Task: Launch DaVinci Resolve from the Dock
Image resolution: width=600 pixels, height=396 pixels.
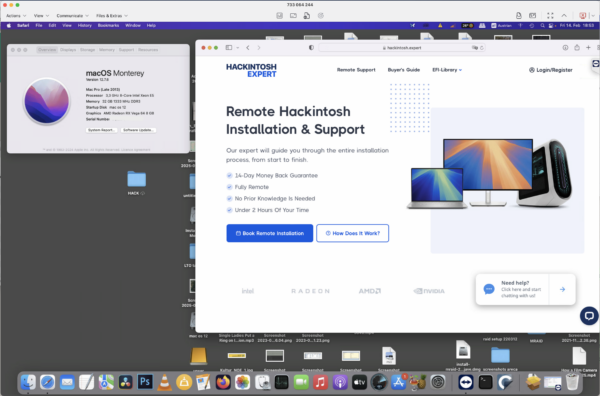Action: [126, 382]
